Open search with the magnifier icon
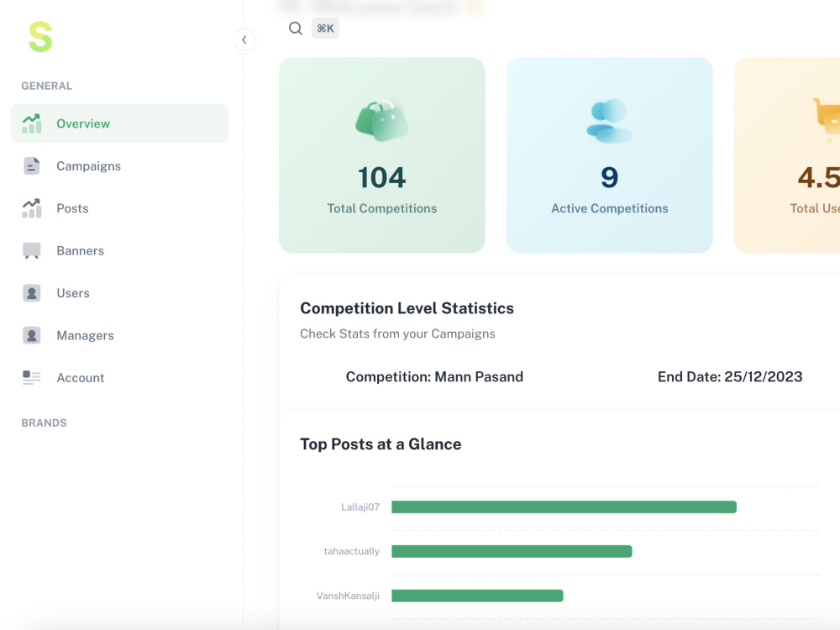This screenshot has height=630, width=840. (295, 29)
